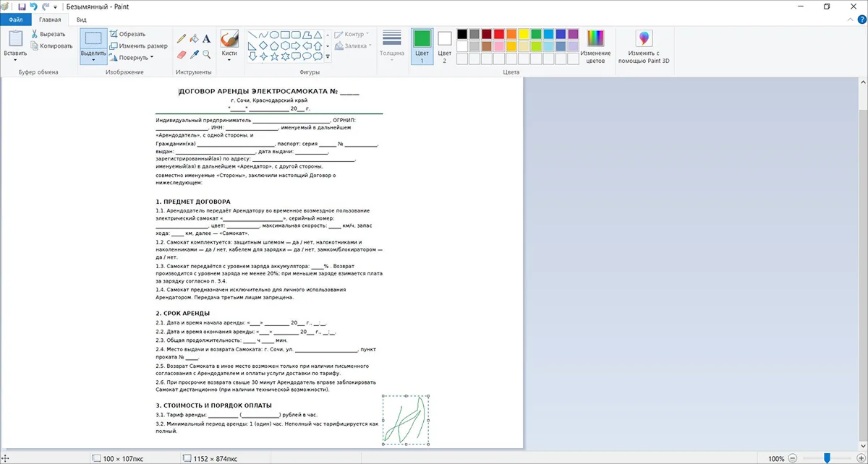Open the Повернуть rotate dropdown
This screenshot has height=464, width=868.
(x=131, y=57)
